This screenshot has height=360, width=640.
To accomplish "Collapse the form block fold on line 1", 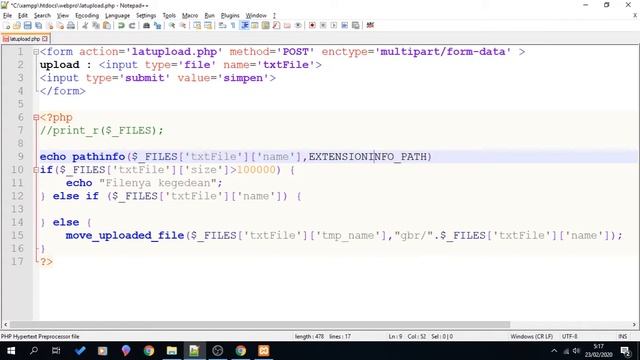I will coord(36,52).
